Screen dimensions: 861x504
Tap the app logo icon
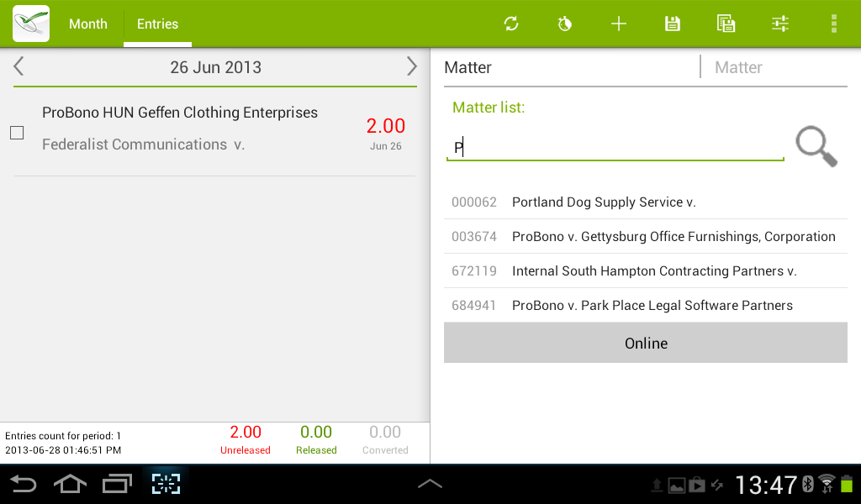[x=31, y=24]
